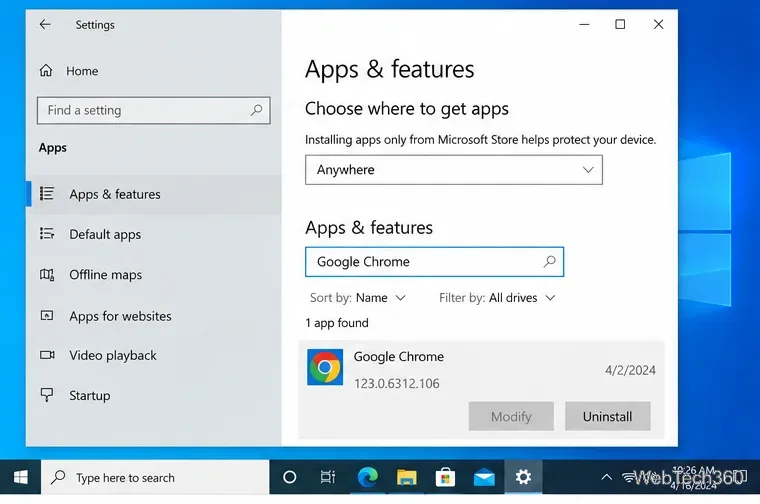Click the Google Chrome app search field

coord(434,262)
